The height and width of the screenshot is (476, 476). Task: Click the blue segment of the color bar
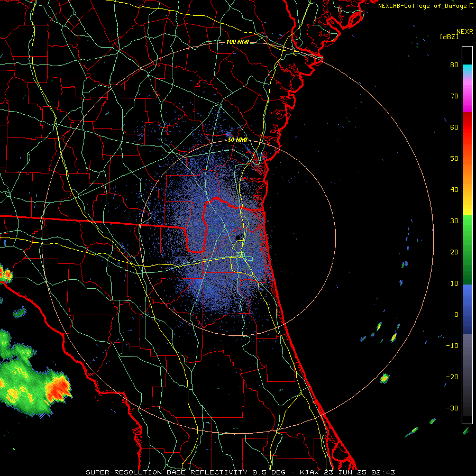467,308
